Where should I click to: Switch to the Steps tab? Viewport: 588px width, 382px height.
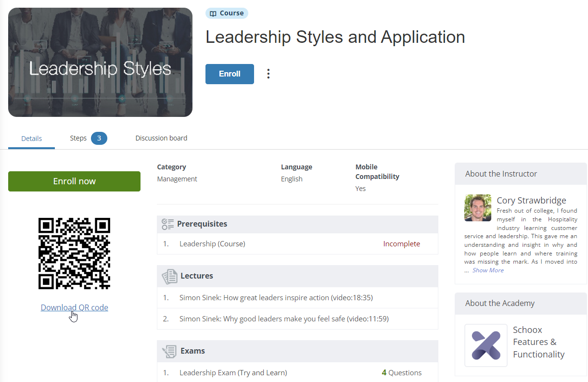pyautogui.click(x=78, y=138)
